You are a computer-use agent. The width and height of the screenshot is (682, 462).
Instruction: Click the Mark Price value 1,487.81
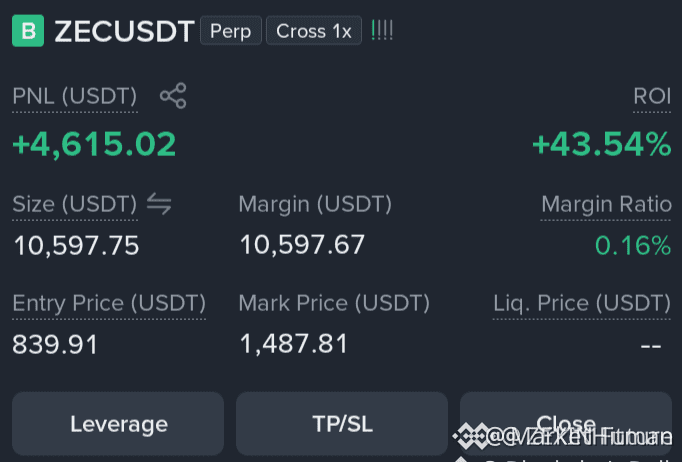(294, 344)
